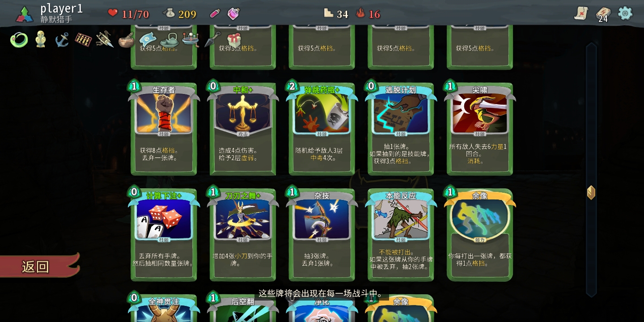
Task: Open the settings gear
Action: [625, 13]
